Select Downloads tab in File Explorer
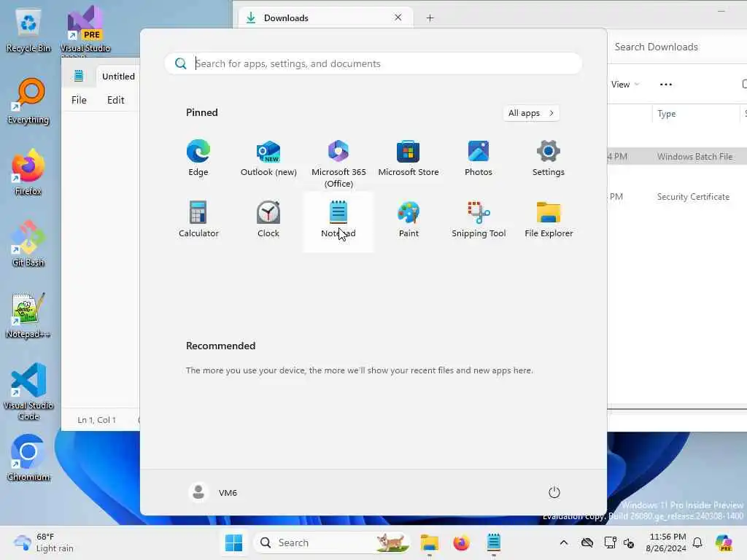Screen dimensions: 747x560 coord(324,18)
